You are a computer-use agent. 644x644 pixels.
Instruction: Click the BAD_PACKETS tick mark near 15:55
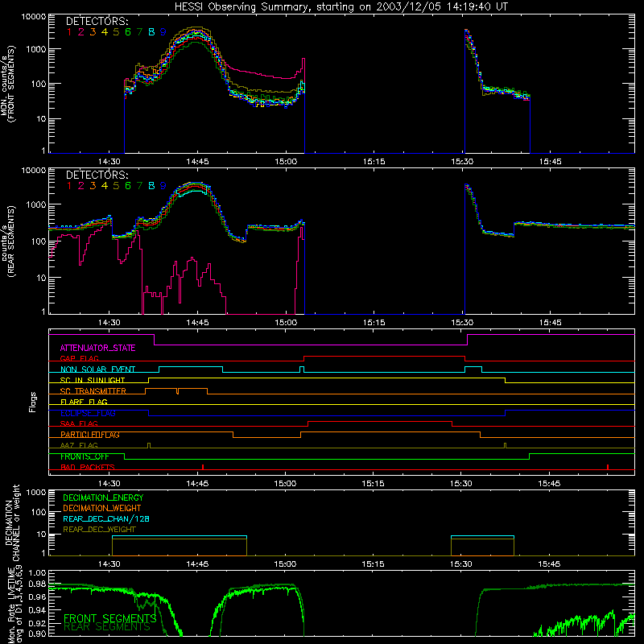[608, 467]
